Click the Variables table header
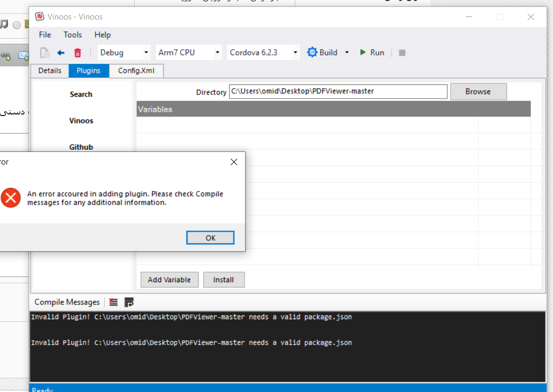 (x=334, y=109)
